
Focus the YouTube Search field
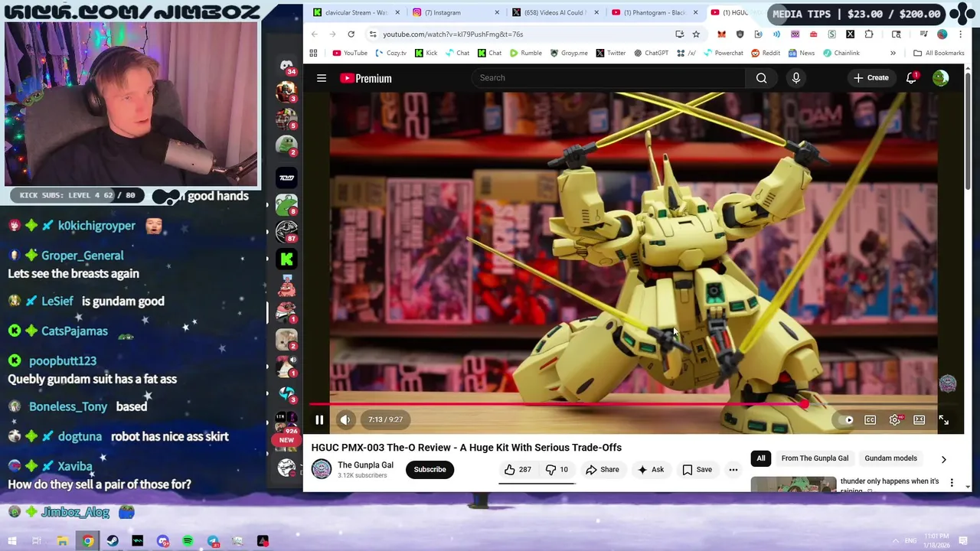click(609, 78)
